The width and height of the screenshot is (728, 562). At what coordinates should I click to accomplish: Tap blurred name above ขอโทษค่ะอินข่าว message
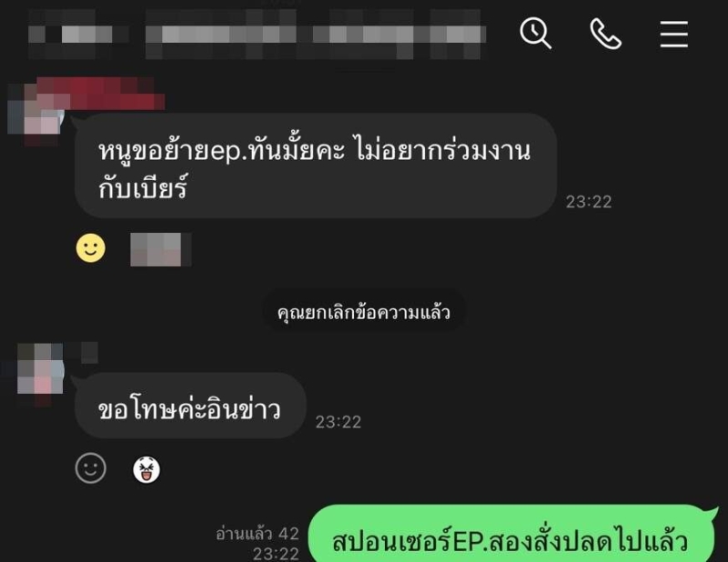click(x=88, y=353)
